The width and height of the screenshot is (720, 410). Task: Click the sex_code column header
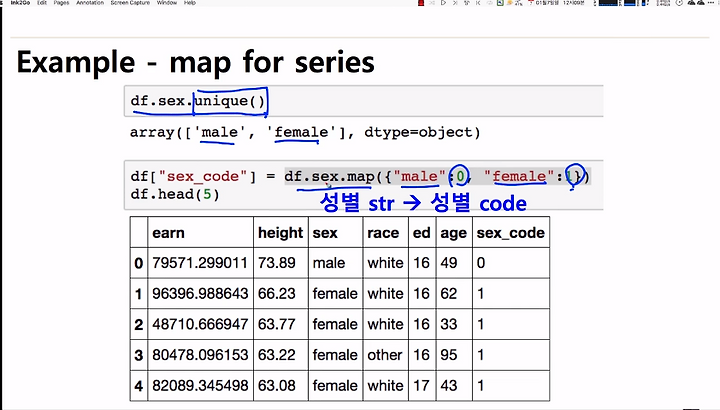511,233
